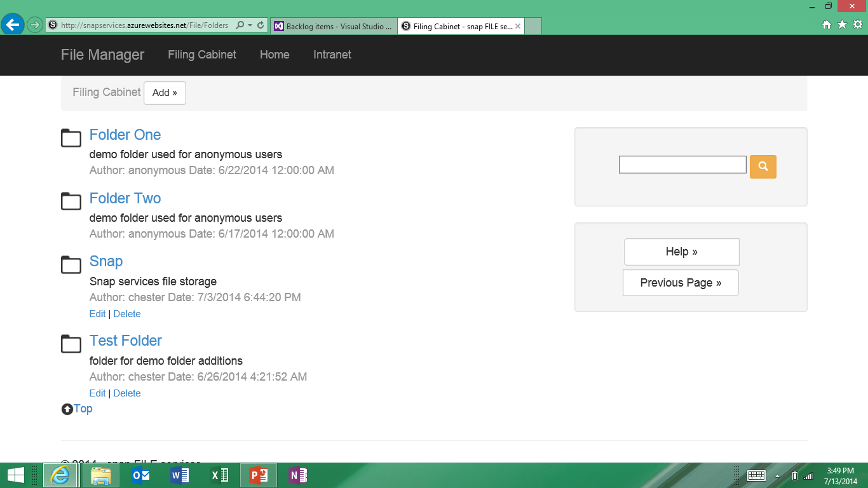Open the browser settings gear icon

coord(858,25)
